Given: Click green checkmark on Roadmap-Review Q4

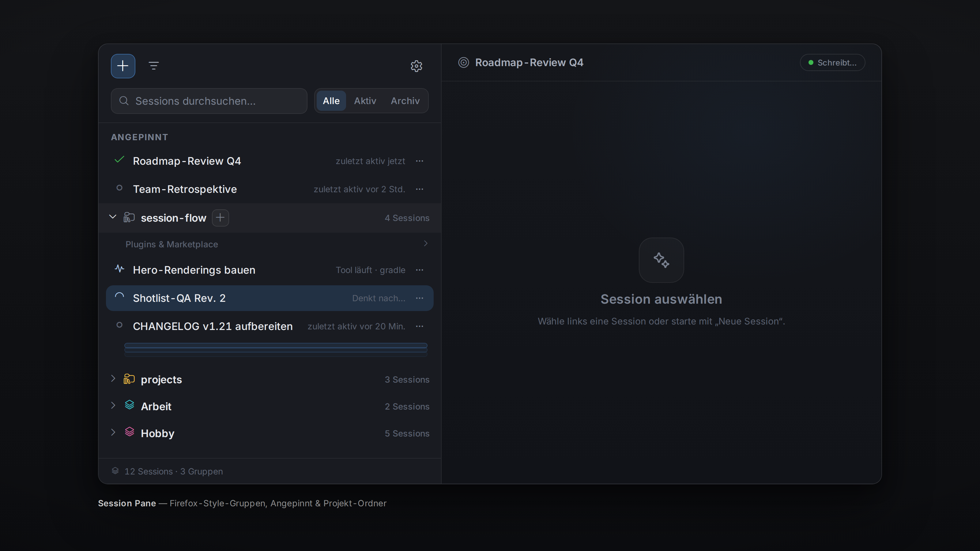Looking at the screenshot, I should pyautogui.click(x=119, y=160).
